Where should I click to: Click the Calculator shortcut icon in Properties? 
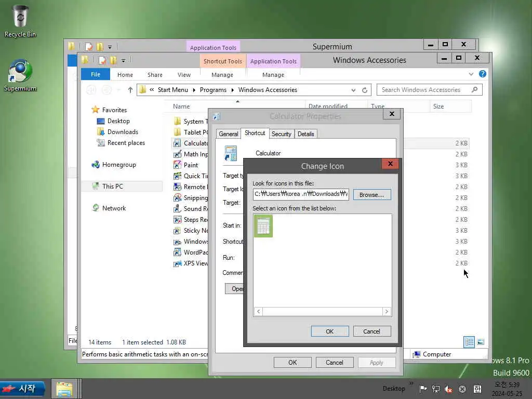click(x=231, y=153)
